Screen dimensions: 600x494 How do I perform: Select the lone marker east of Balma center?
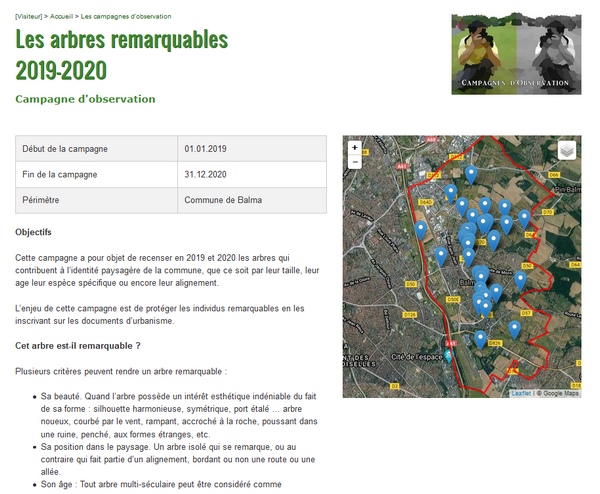click(520, 279)
